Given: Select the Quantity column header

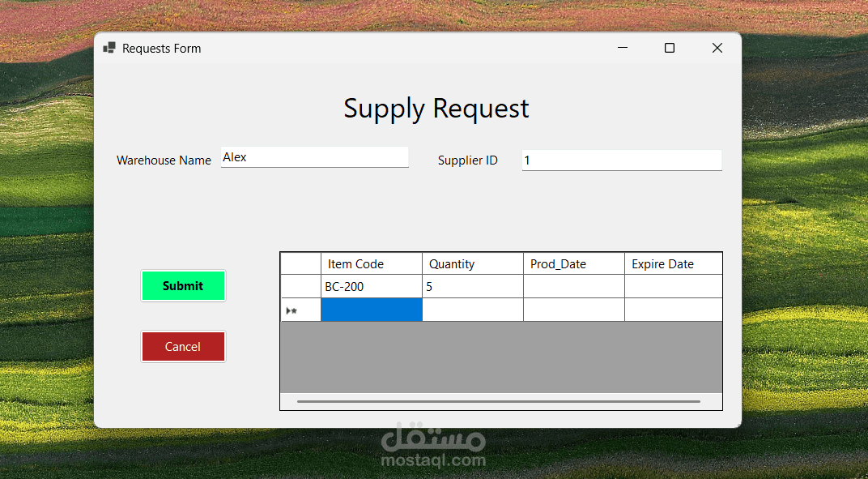Looking at the screenshot, I should 473,264.
